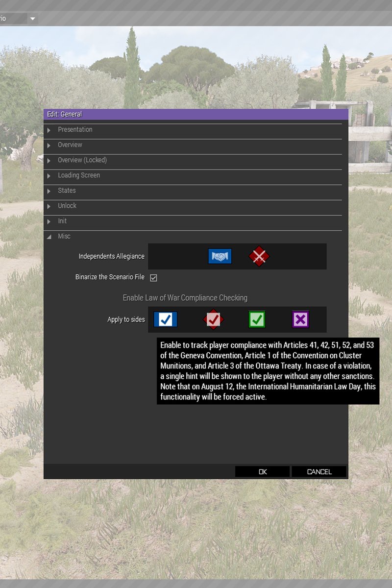Toggle the purple side checkbox
This screenshot has width=392, height=588.
pyautogui.click(x=300, y=319)
